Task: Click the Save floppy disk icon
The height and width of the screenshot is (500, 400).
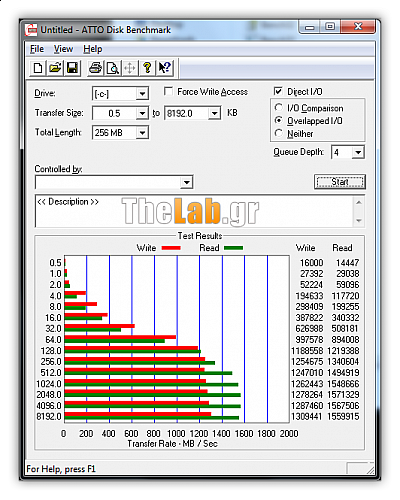Action: 72,68
